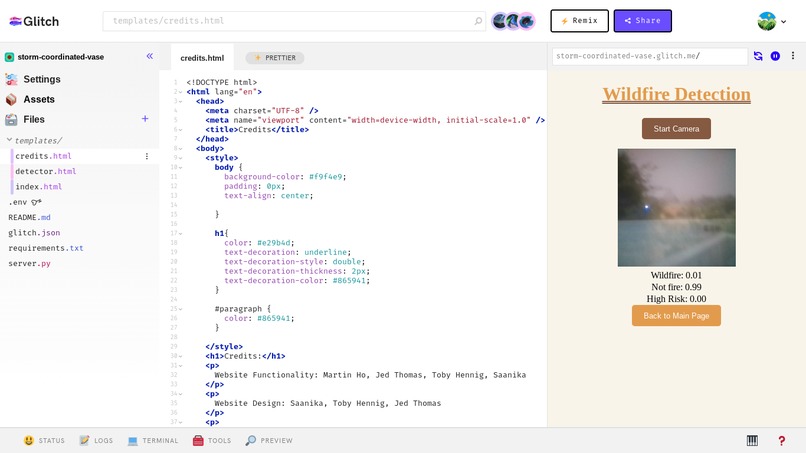This screenshot has width=806, height=453.
Task: Focus the file search input field
Action: (x=294, y=21)
